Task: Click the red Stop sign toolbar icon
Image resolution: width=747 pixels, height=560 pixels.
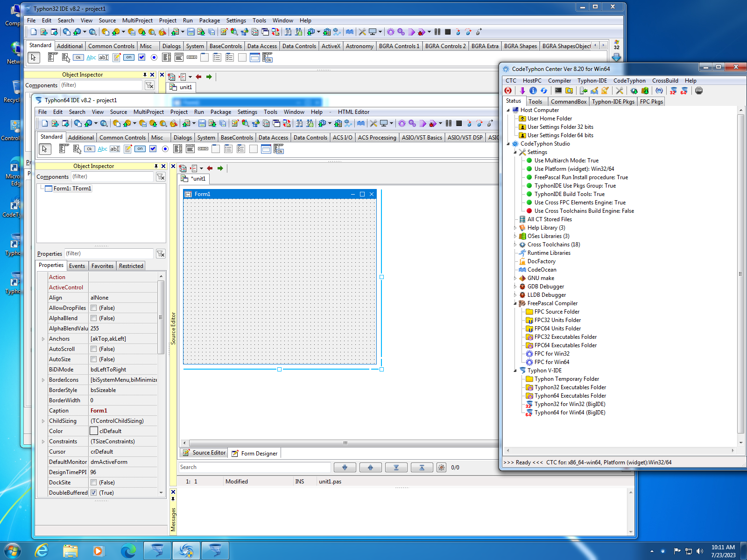Action: tap(698, 91)
